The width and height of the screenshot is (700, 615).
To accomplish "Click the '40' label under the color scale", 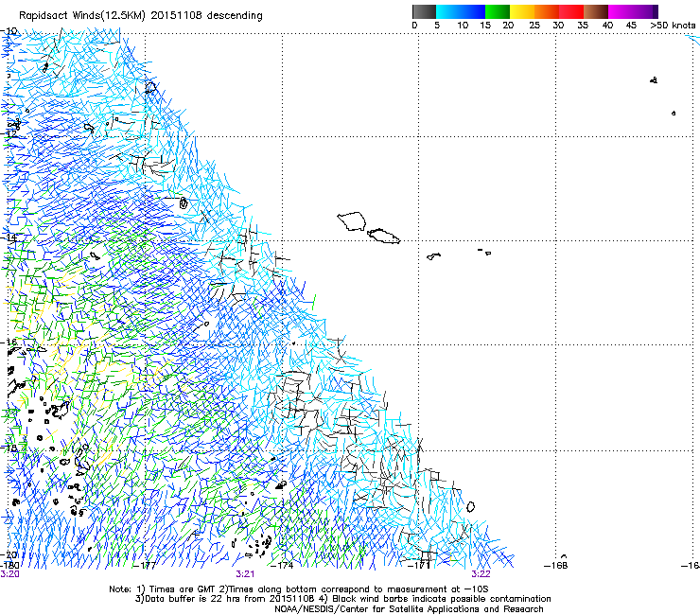I will click(607, 26).
